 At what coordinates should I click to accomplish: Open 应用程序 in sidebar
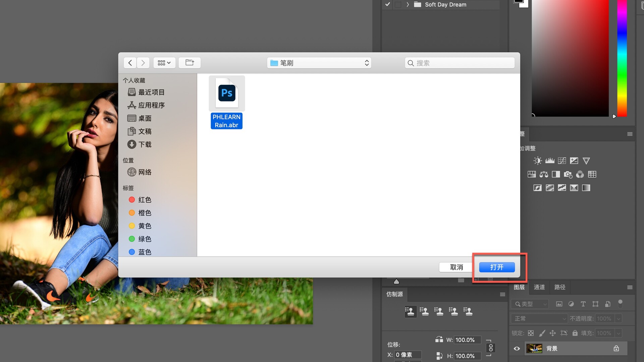pyautogui.click(x=146, y=105)
